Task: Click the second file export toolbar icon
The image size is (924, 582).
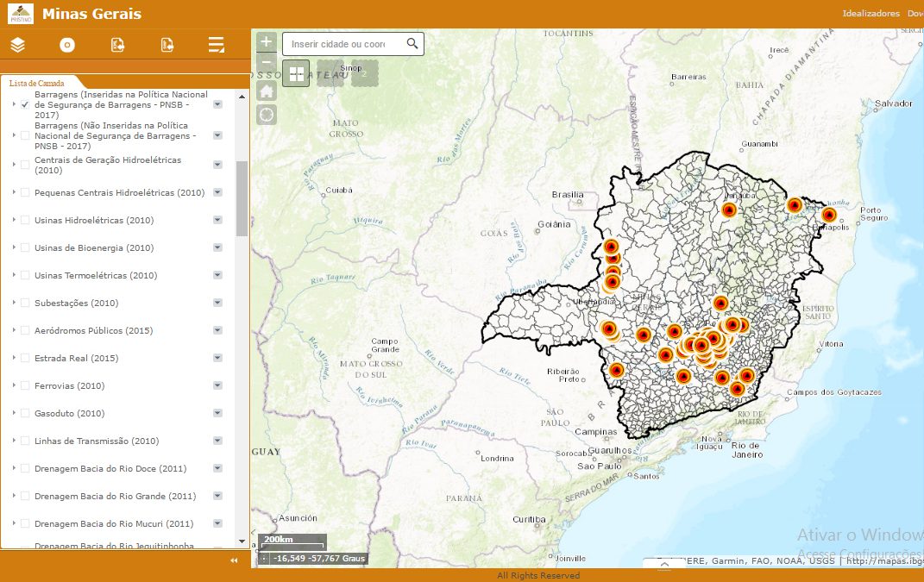Action: tap(167, 45)
